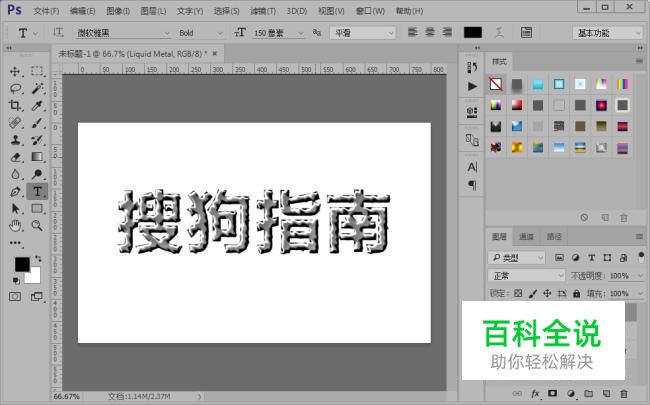Viewport: 650px width, 405px height.
Task: Toggle lock transparent pixels
Action: pos(518,293)
